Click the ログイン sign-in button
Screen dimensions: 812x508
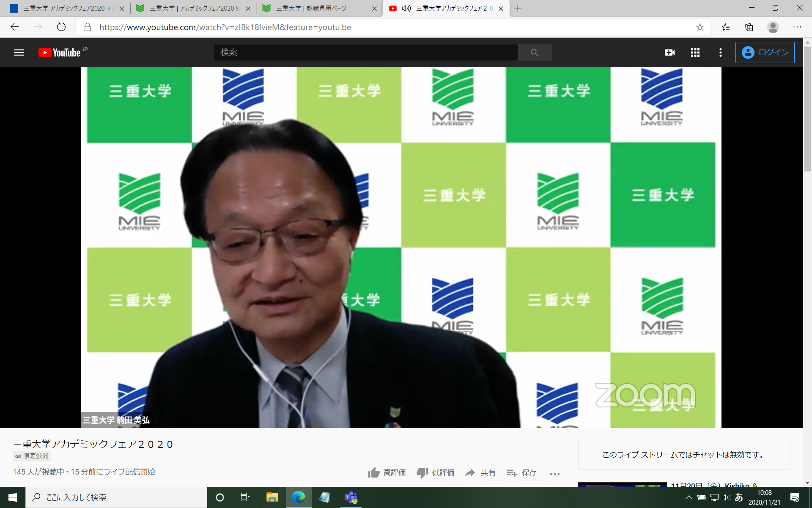point(765,52)
